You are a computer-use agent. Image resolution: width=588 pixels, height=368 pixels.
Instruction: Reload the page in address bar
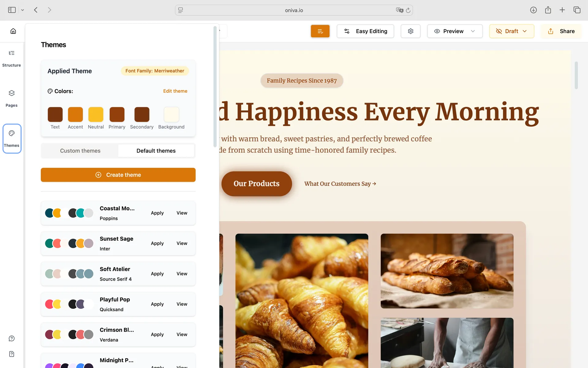[408, 10]
